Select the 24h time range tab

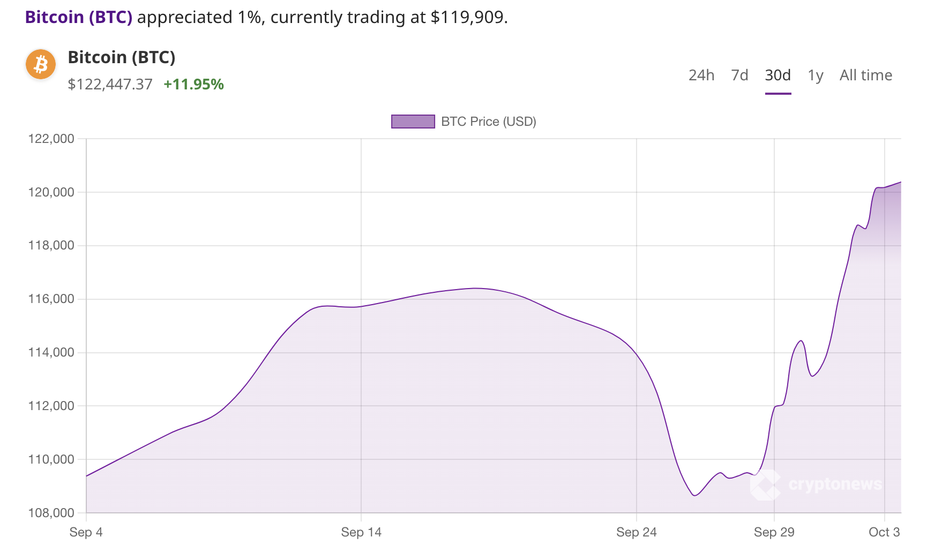pos(701,75)
